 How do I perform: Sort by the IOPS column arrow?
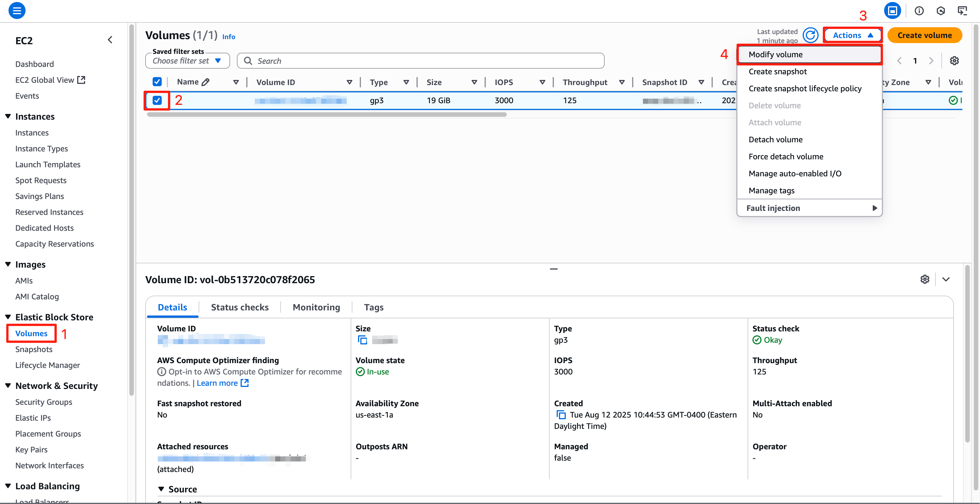click(542, 82)
